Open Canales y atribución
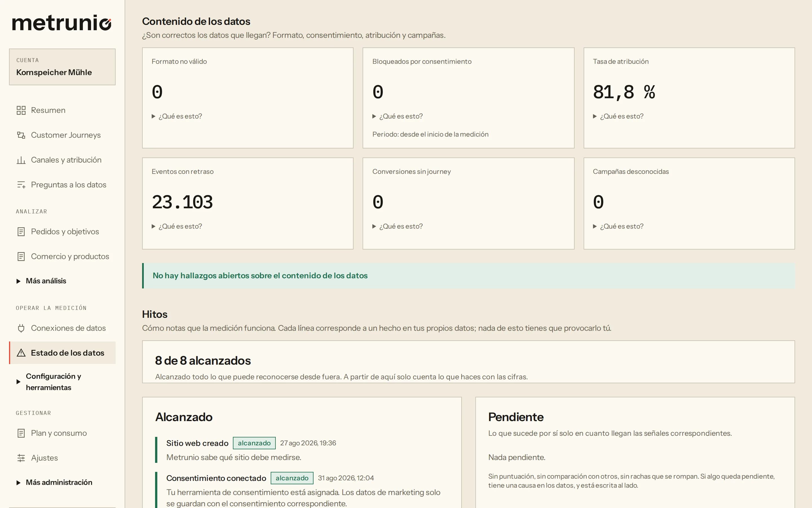812x508 pixels. pyautogui.click(x=62, y=160)
